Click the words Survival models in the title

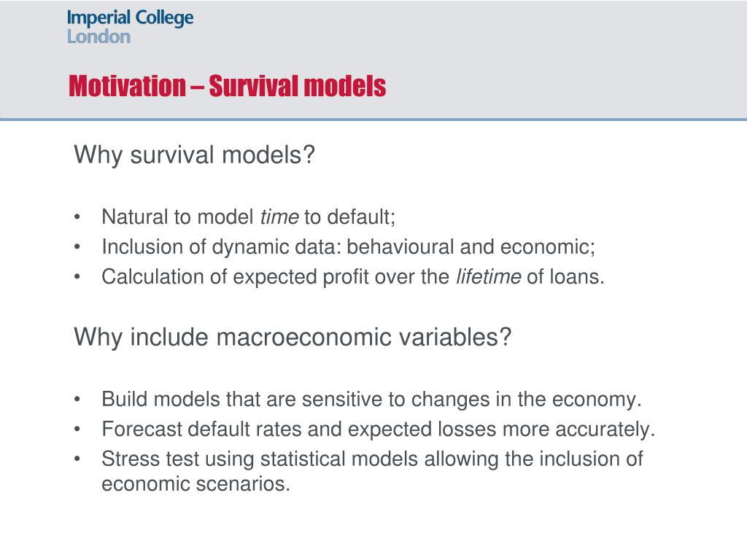[x=298, y=86]
